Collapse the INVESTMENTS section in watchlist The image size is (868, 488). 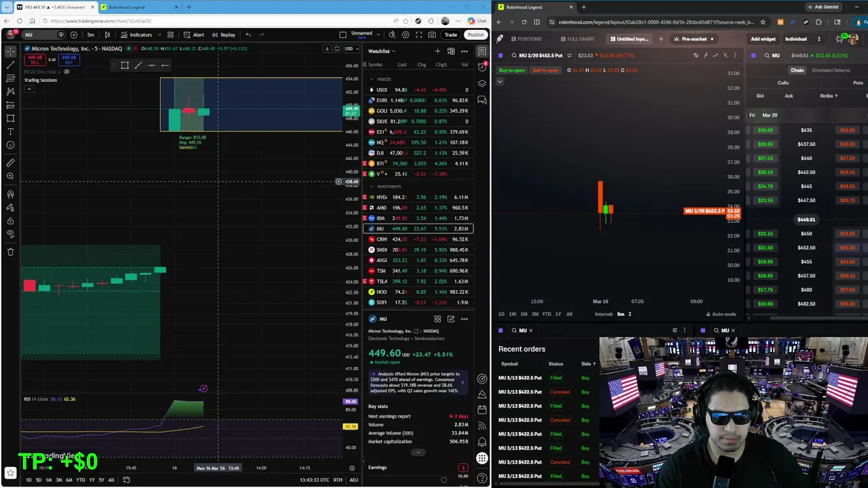[x=371, y=186]
